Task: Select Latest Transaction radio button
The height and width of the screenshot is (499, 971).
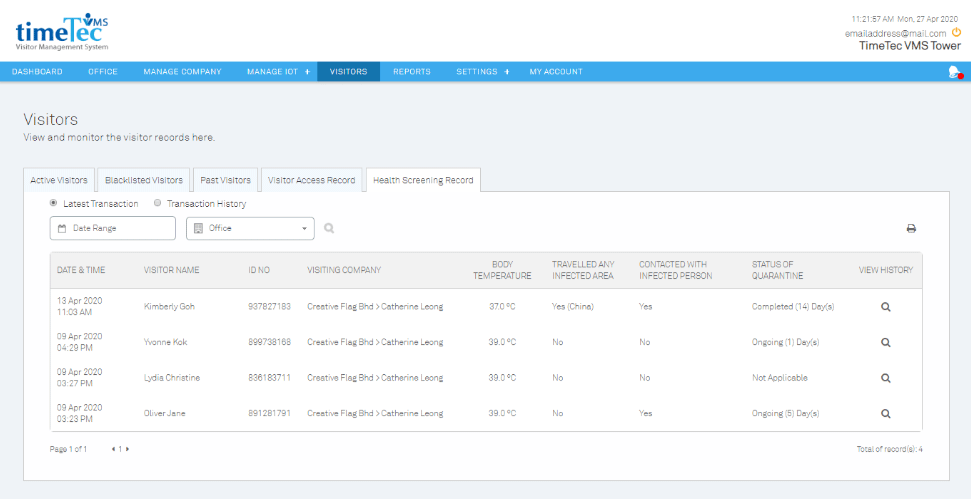Action: (x=53, y=203)
